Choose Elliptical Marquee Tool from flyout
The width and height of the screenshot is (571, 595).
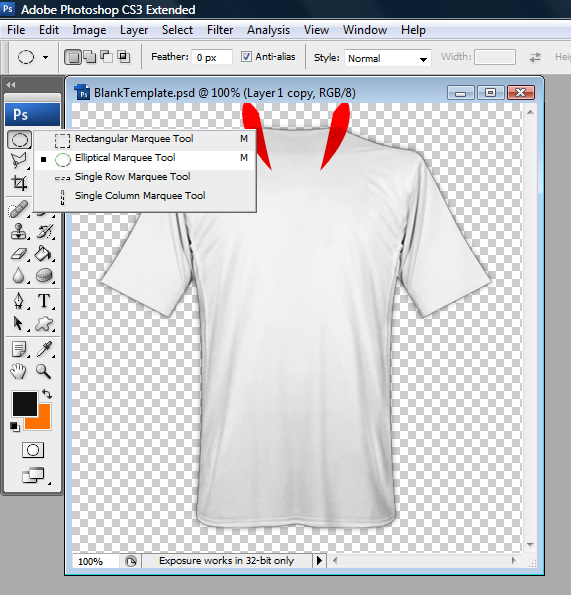(x=145, y=159)
